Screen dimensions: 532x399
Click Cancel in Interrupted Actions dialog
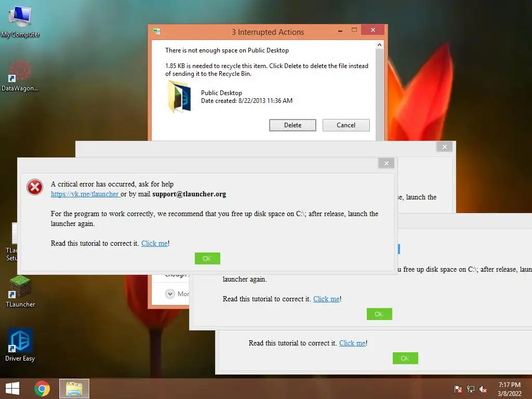[346, 125]
